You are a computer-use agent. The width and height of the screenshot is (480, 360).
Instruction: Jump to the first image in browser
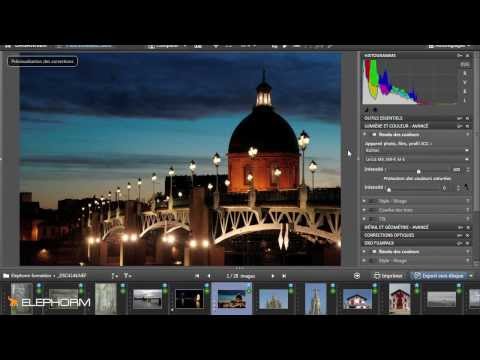coord(197,276)
